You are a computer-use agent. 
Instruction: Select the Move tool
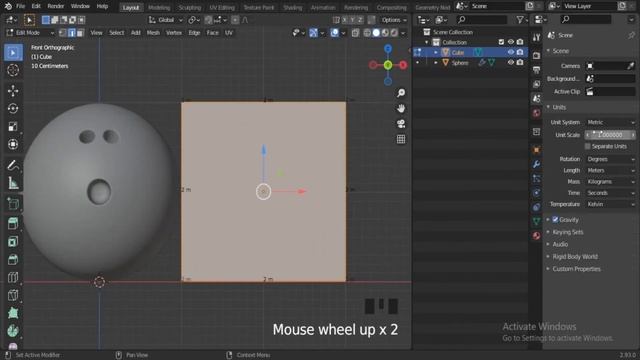pos(13,91)
